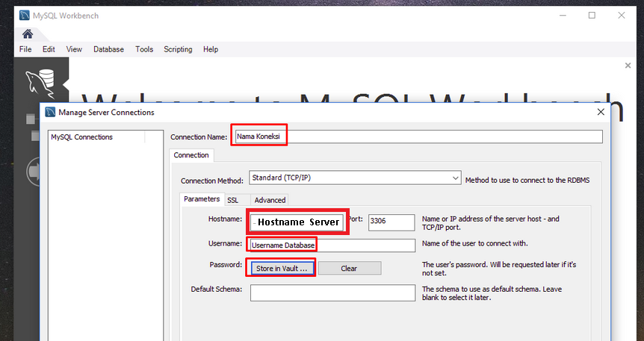Switch to the SSL tab
The width and height of the screenshot is (644, 341).
(x=233, y=200)
